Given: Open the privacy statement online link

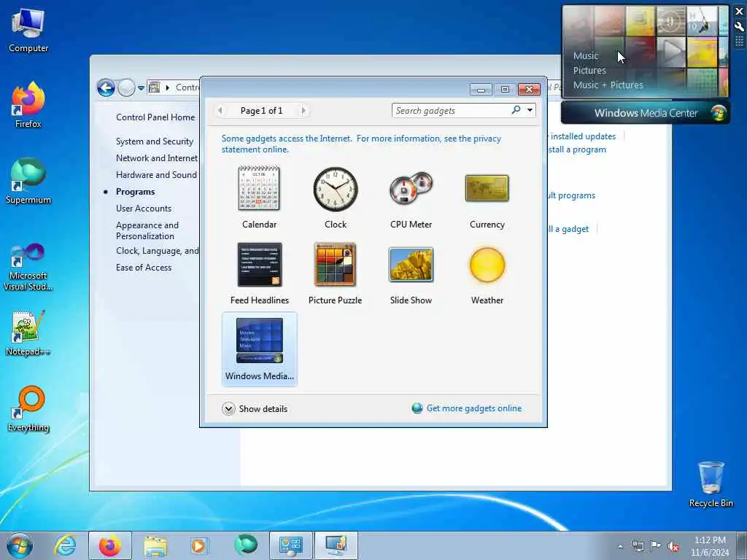Looking at the screenshot, I should pyautogui.click(x=361, y=144).
